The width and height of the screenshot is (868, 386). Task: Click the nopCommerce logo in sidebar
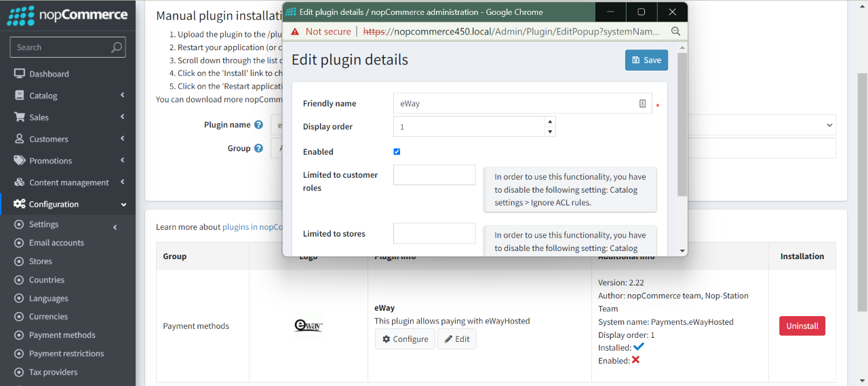pyautogui.click(x=67, y=15)
